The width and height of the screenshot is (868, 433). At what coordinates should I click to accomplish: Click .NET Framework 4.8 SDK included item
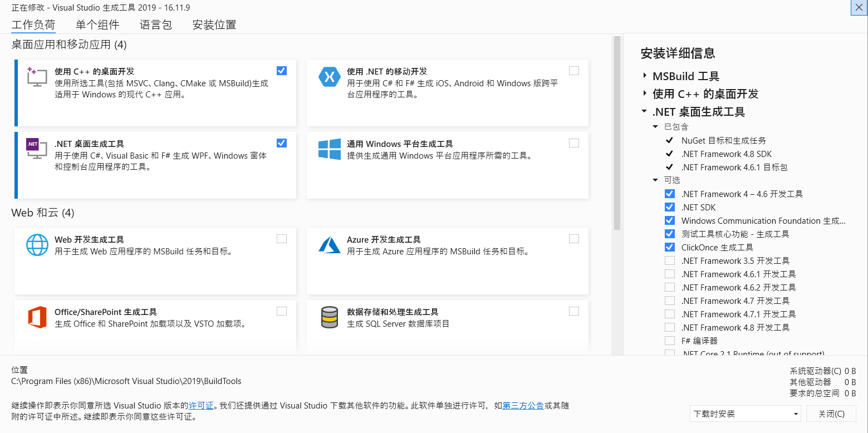tap(727, 154)
